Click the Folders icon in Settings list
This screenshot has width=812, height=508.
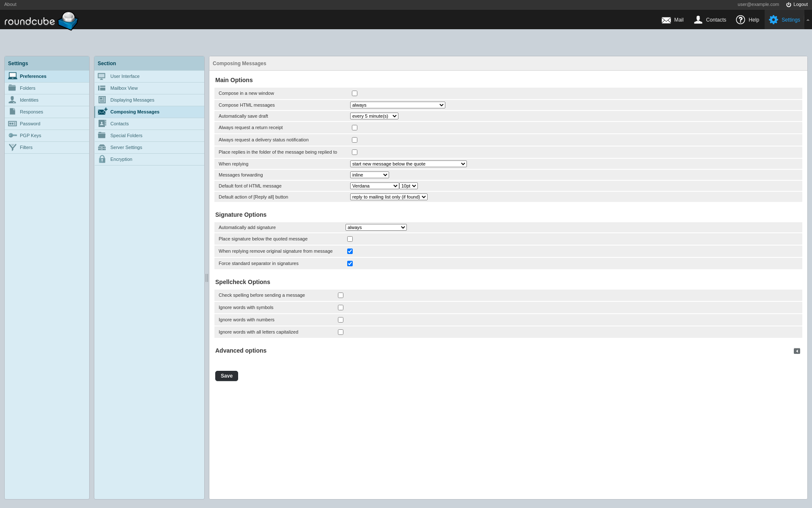[x=12, y=88]
